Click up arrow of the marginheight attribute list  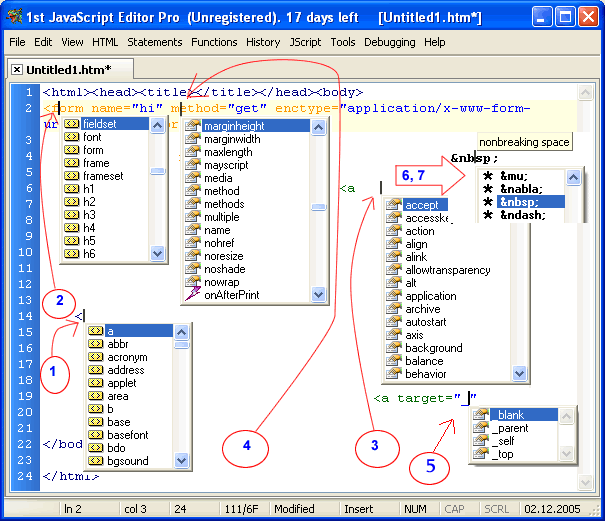pyautogui.click(x=318, y=127)
